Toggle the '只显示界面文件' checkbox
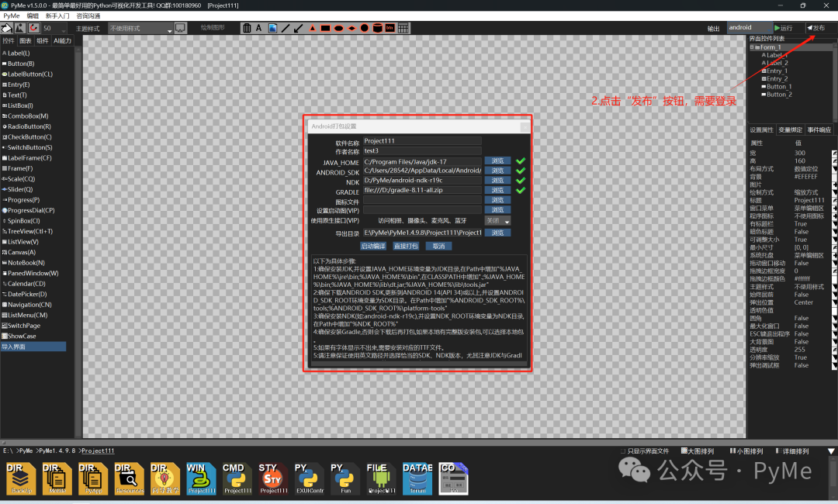Screen dimensions: 838x504 click(x=623, y=451)
